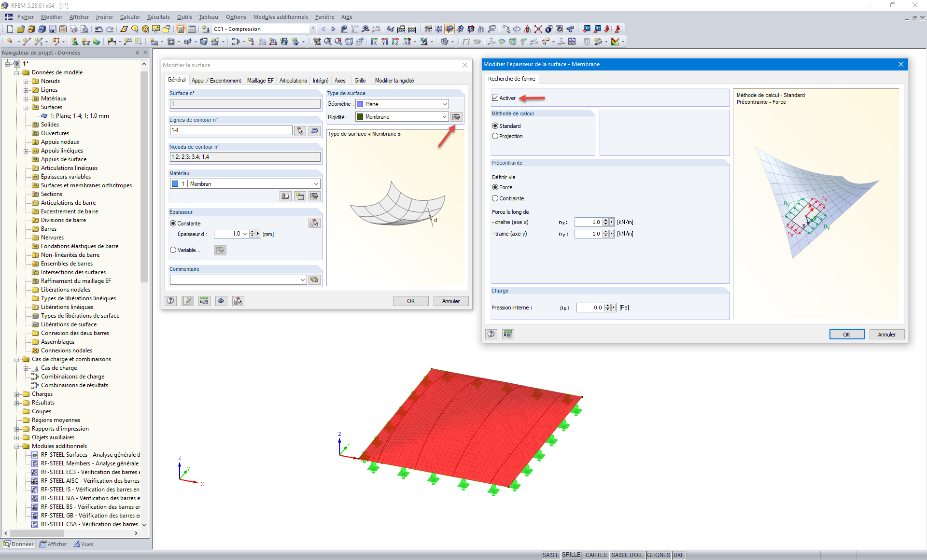927x560 pixels.
Task: Switch to the Maillage EF tab
Action: point(260,81)
